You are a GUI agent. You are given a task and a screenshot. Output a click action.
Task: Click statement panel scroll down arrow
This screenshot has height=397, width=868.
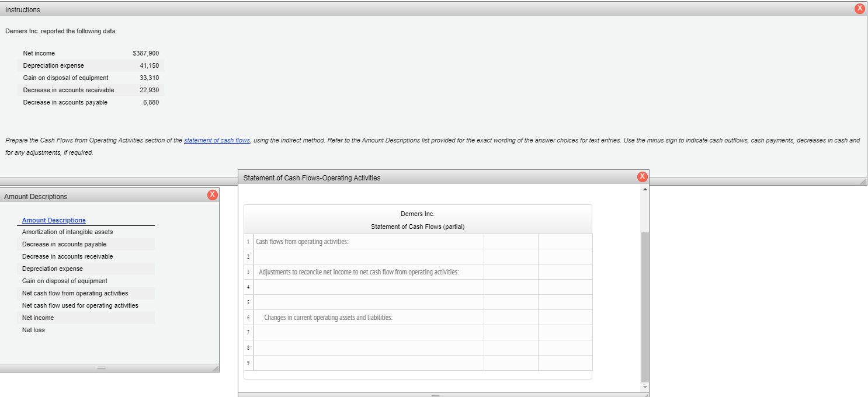[x=645, y=387]
